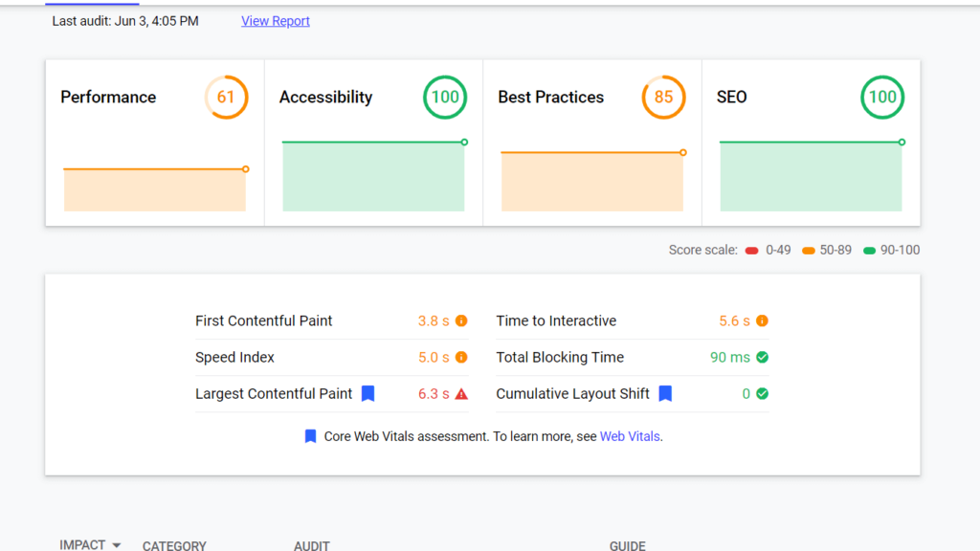Click the Cumulative Layout Shift green checkmark
The image size is (980, 551).
tap(762, 393)
